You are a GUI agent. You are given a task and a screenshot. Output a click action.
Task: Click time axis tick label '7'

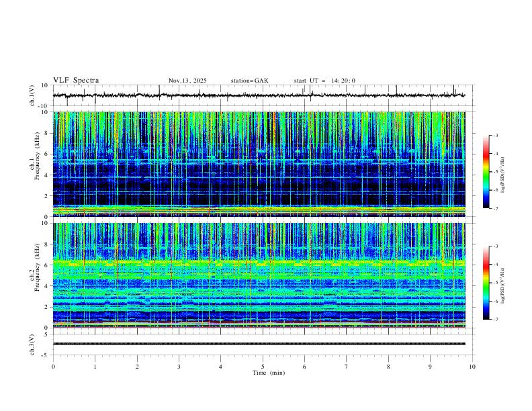347,367
